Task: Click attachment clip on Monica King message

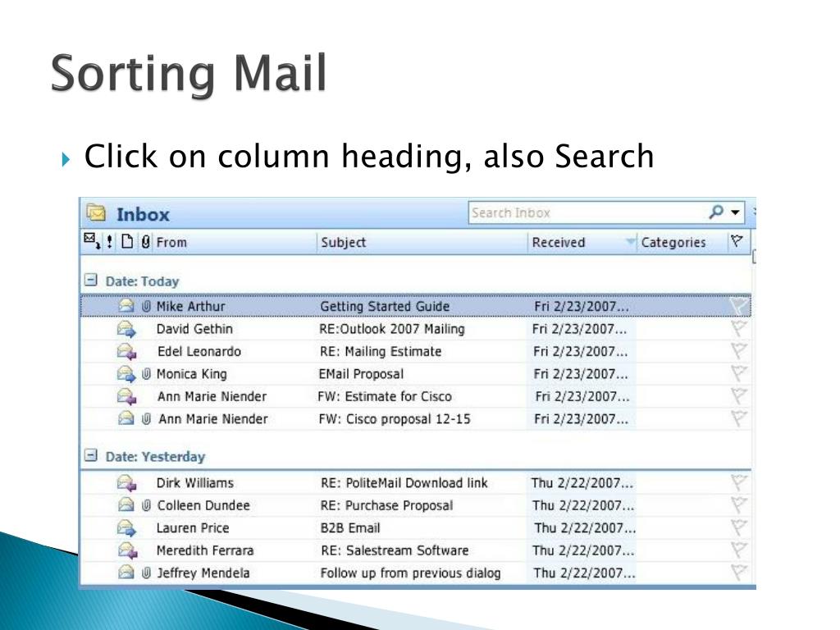Action: click(146, 374)
